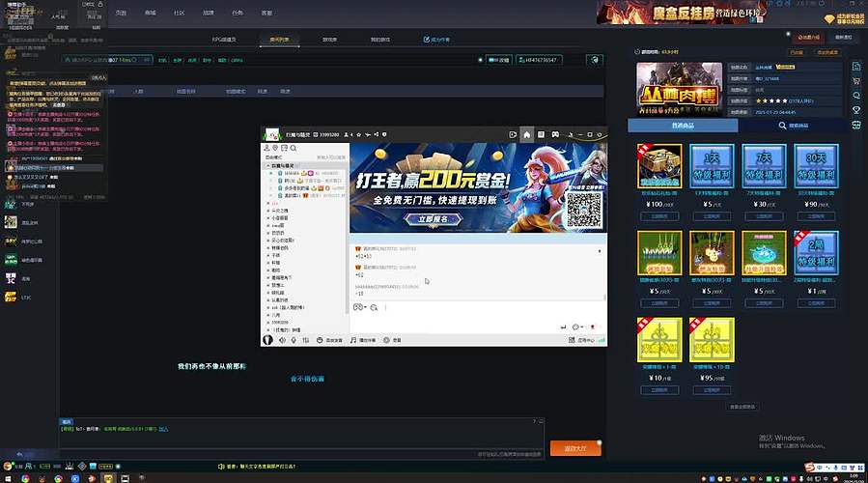Click the refresh icon next to 14ms ping
The height and width of the screenshot is (483, 868).
(134, 60)
